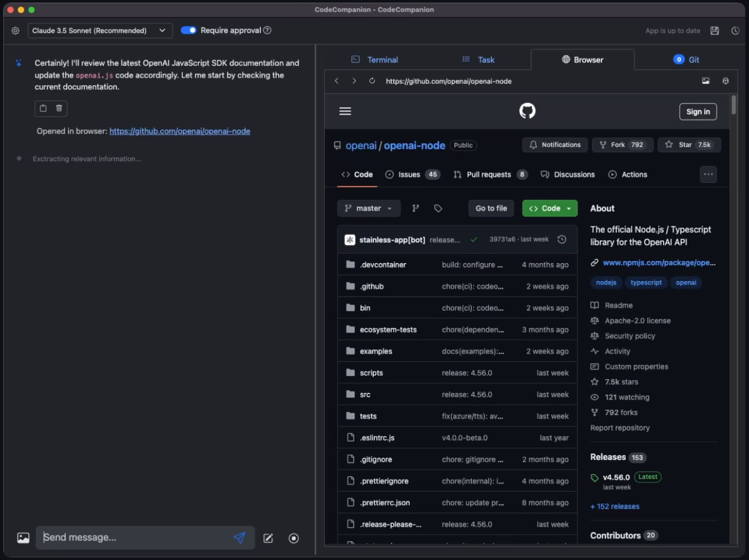
Task: Open the openai-node repository link
Action: (415, 145)
